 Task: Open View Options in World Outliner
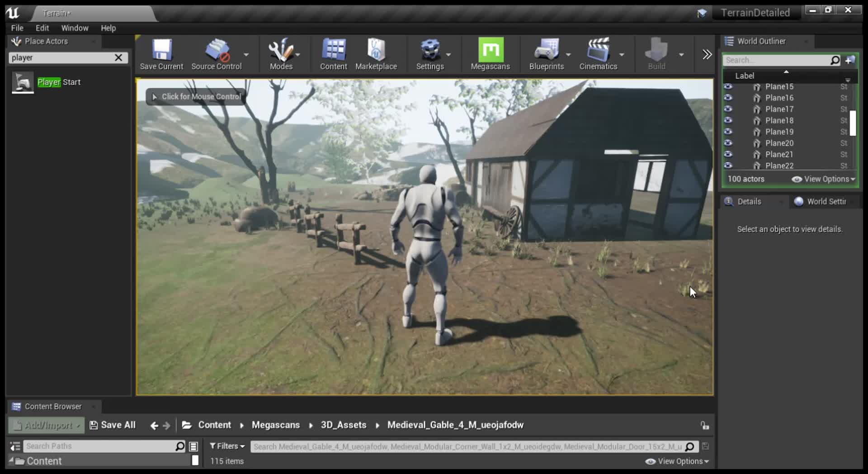pyautogui.click(x=823, y=179)
